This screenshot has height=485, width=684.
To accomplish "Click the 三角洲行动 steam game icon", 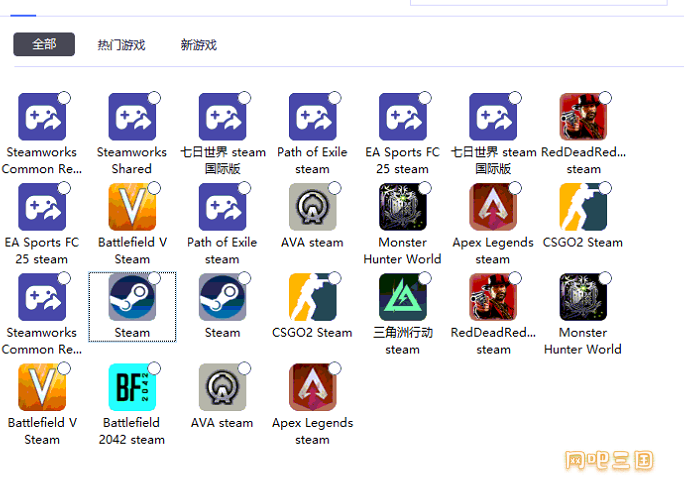I will (403, 297).
